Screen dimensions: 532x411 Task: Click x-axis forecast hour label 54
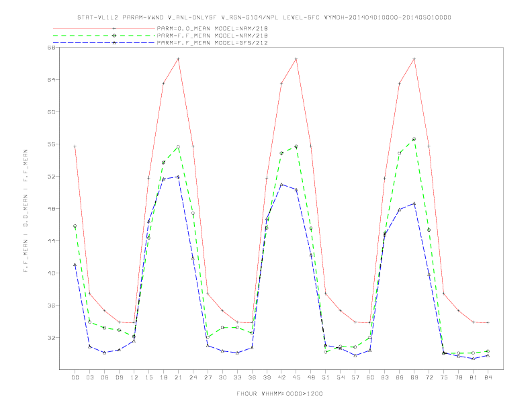point(341,377)
